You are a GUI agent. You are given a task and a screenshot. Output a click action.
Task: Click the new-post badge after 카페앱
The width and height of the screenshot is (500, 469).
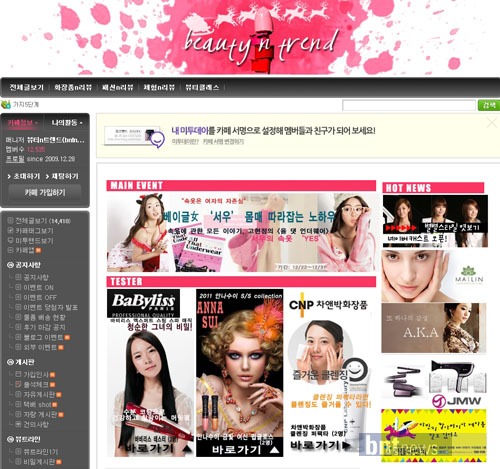pyautogui.click(x=38, y=250)
